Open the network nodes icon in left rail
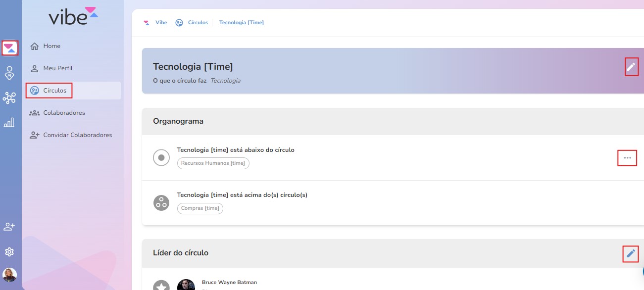 [x=9, y=98]
